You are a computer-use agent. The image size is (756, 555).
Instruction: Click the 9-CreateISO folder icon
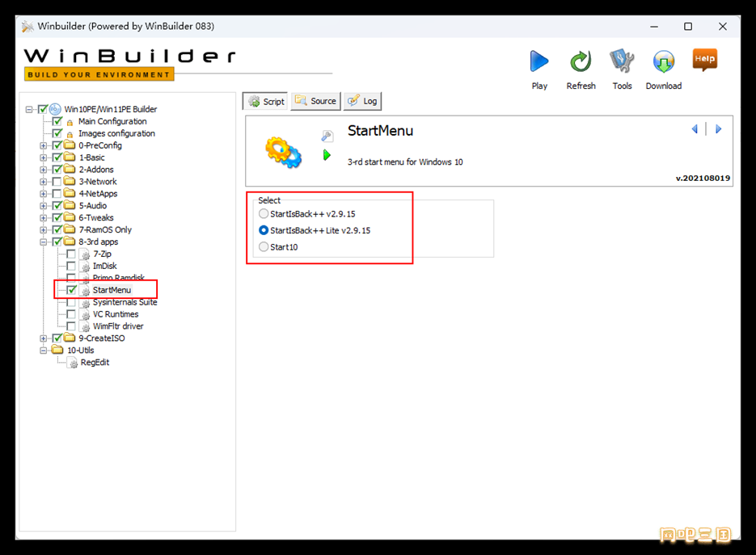(70, 338)
